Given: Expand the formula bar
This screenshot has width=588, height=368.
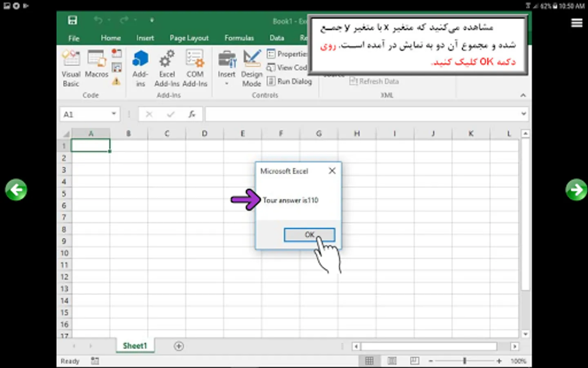Looking at the screenshot, I should coord(523,114).
